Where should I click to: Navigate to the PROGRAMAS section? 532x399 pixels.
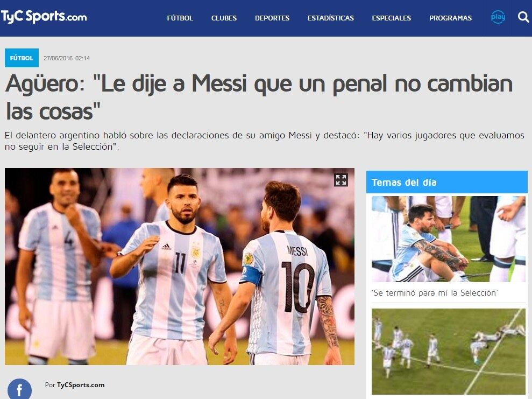450,18
